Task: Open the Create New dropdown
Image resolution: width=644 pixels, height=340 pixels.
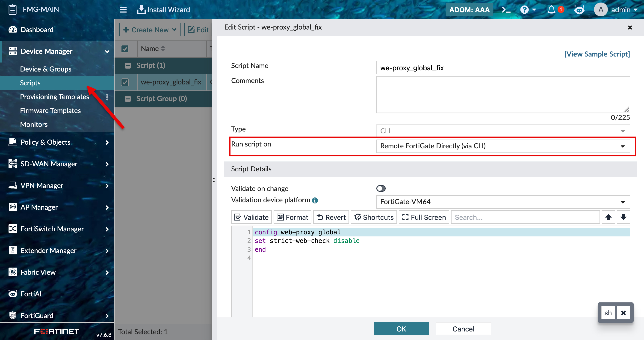Action: pos(150,30)
